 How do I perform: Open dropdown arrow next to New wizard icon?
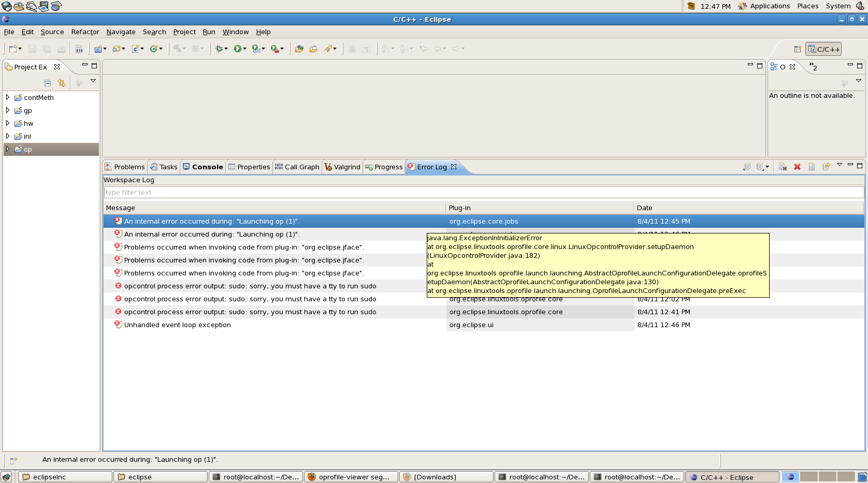20,49
